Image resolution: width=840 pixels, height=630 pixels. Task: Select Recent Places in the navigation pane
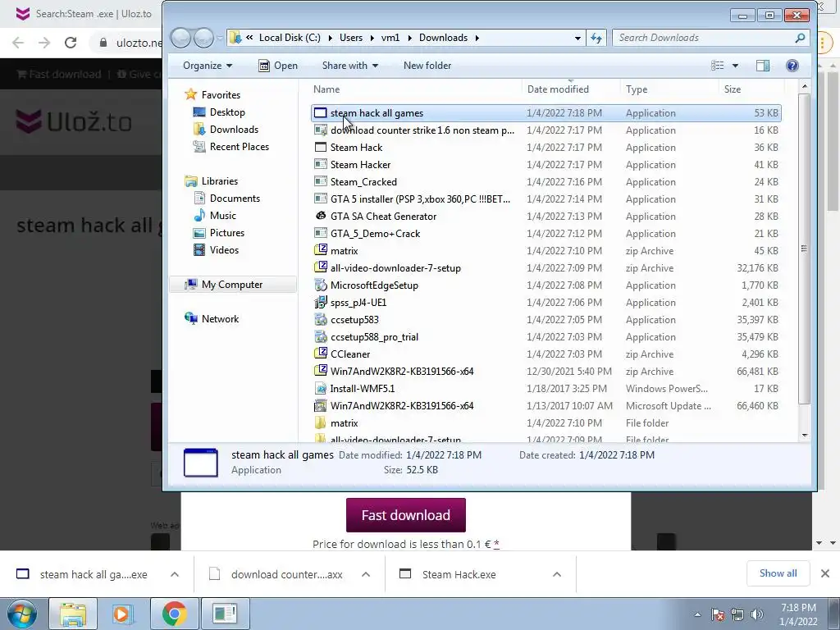239,146
